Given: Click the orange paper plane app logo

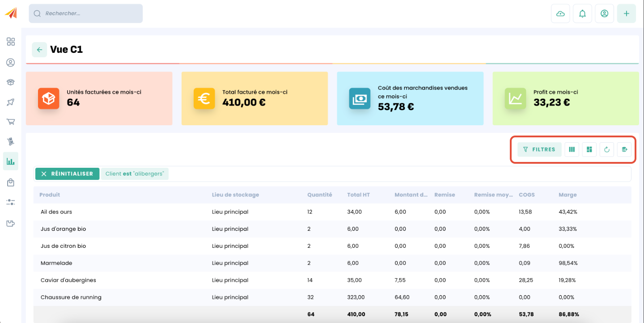Looking at the screenshot, I should point(11,13).
